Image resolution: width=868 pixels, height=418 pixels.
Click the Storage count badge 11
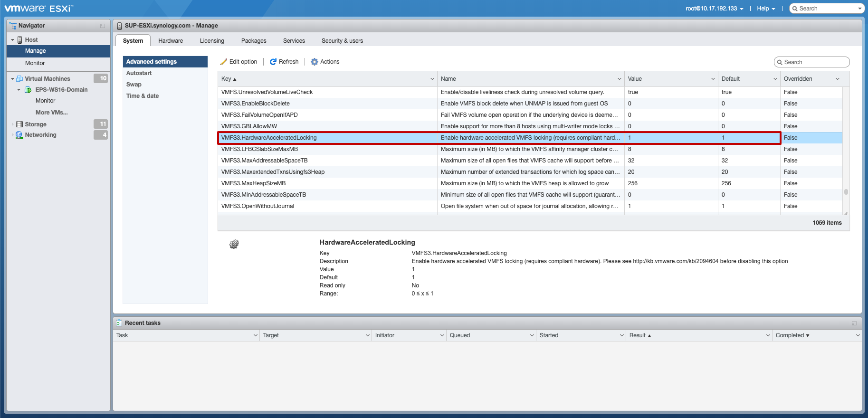[101, 124]
